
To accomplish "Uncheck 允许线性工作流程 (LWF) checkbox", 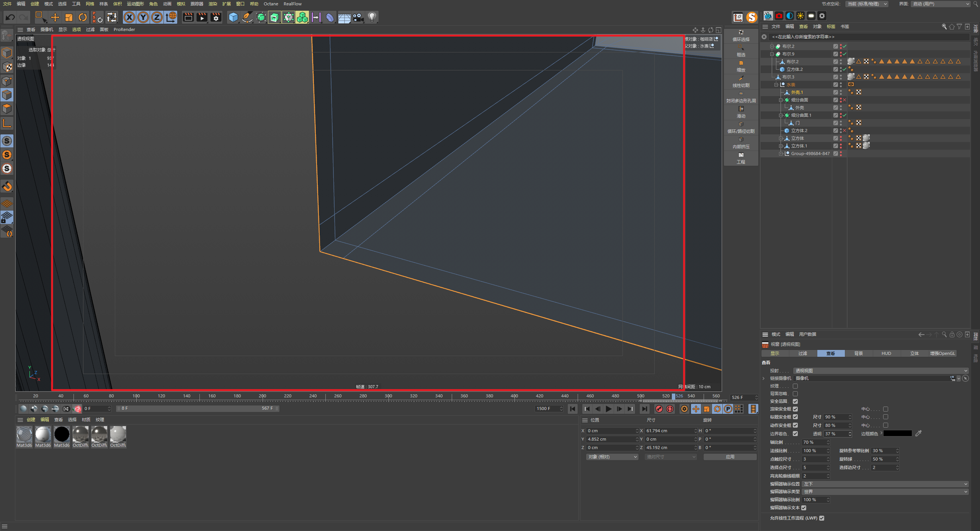I will (822, 518).
